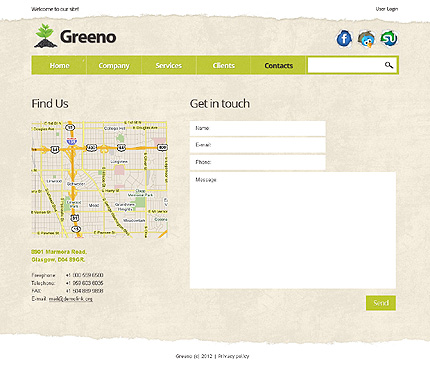Viewport: 430px width, 366px height.
Task: Open the Facebook social icon
Action: [x=344, y=39]
